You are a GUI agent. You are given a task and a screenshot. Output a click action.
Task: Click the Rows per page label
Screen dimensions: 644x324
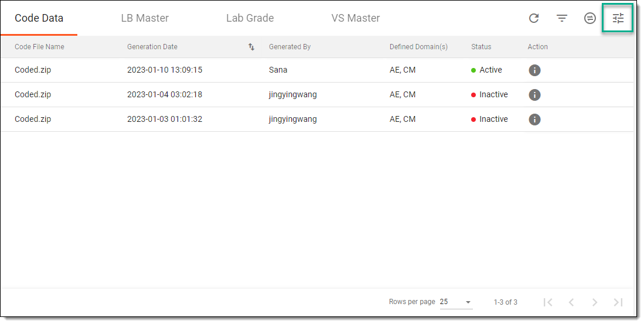click(x=412, y=302)
